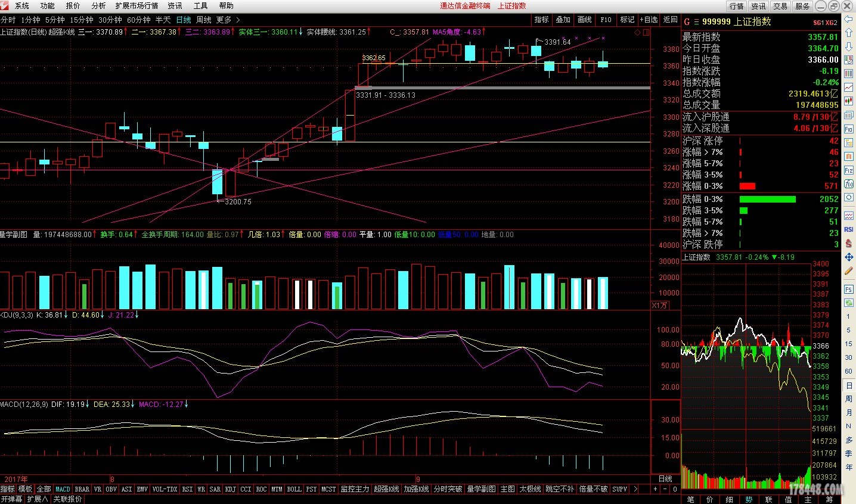The width and height of the screenshot is (856, 504).
Task: Open 叠加 overlay menu in chart toolbar
Action: pos(563,20)
